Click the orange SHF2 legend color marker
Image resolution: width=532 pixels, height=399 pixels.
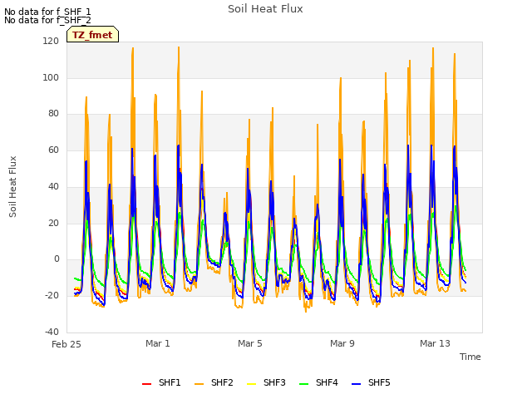click(x=199, y=384)
